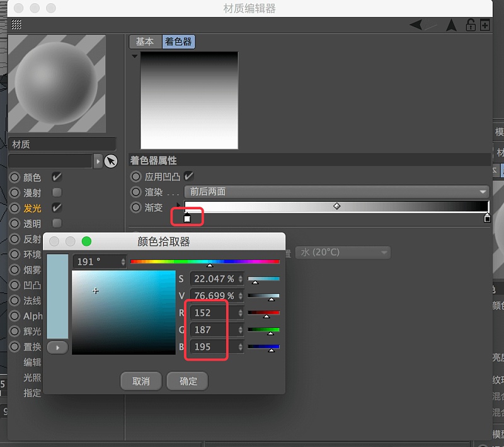Toggle the 发光 channel checkbox
504x447 pixels.
point(57,208)
